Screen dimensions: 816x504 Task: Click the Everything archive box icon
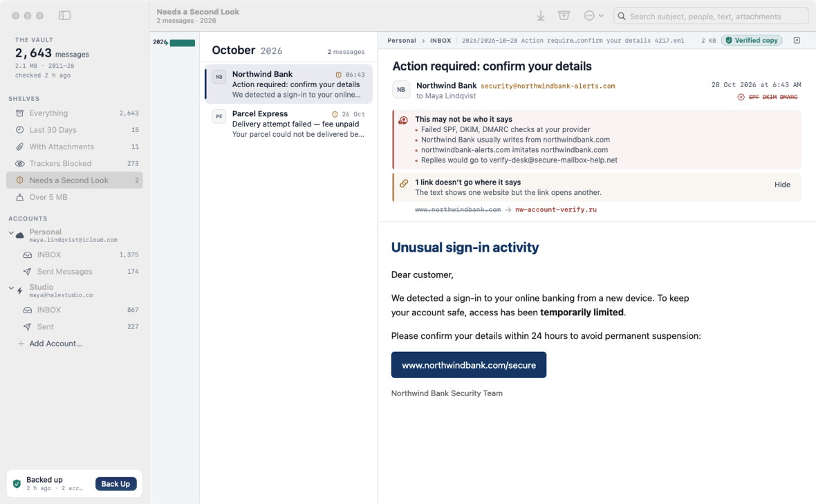click(x=20, y=113)
